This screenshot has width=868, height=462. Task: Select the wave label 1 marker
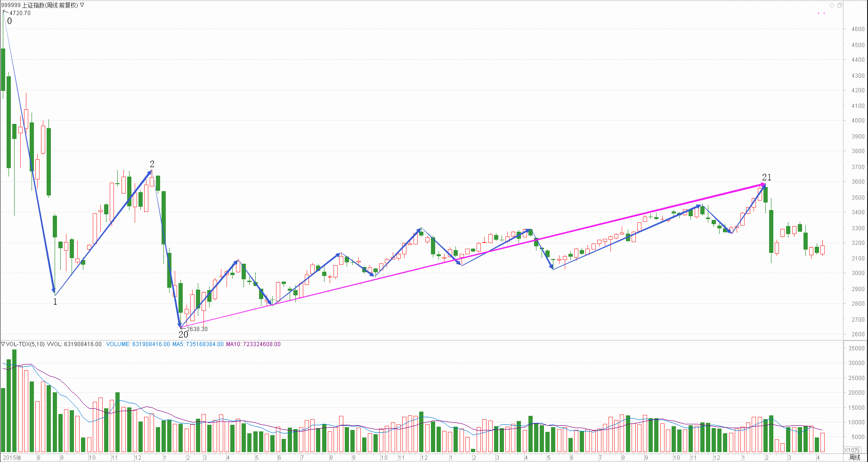click(x=55, y=302)
